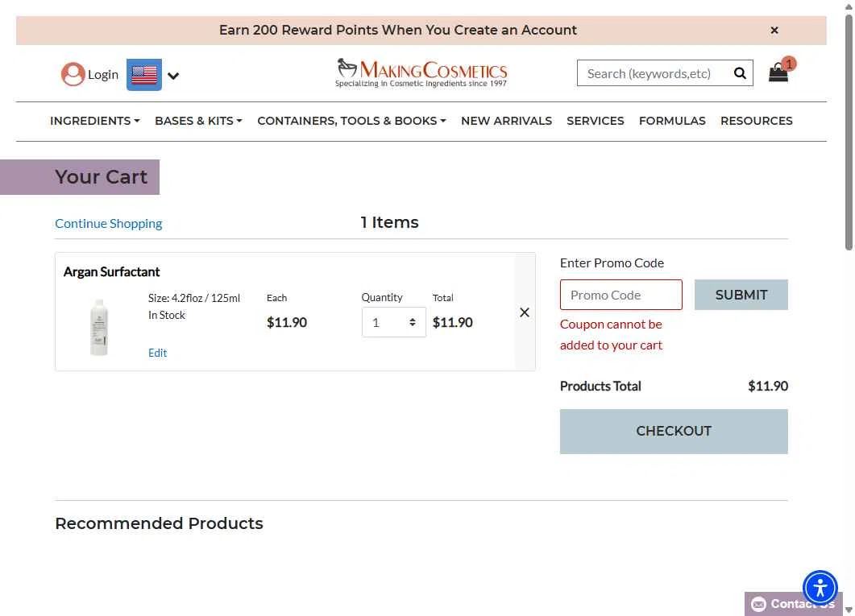Screen dimensions: 855x616
Task: Click the US flag country icon
Action: pyautogui.click(x=144, y=75)
